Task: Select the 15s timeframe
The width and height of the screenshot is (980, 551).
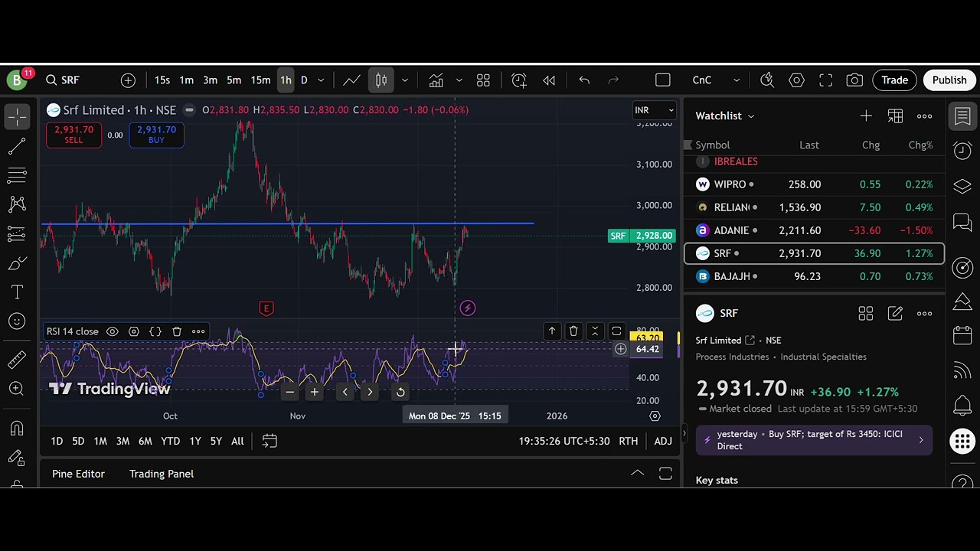Action: (x=162, y=80)
